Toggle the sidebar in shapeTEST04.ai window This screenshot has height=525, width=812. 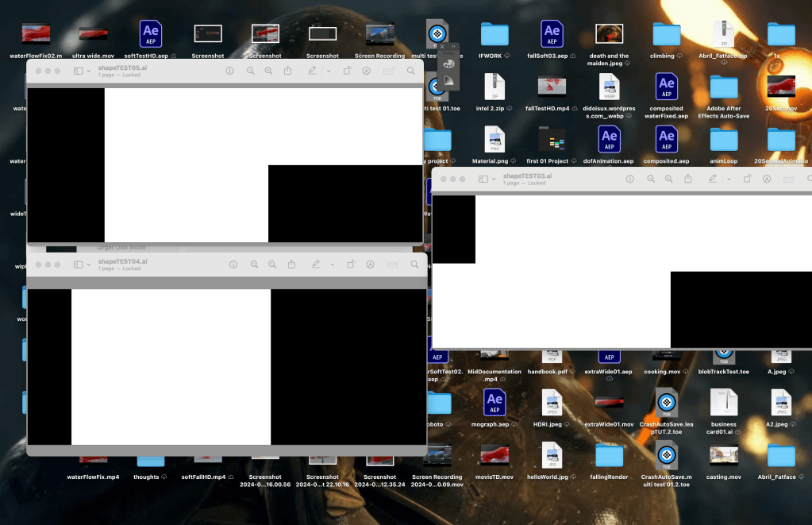(x=79, y=264)
